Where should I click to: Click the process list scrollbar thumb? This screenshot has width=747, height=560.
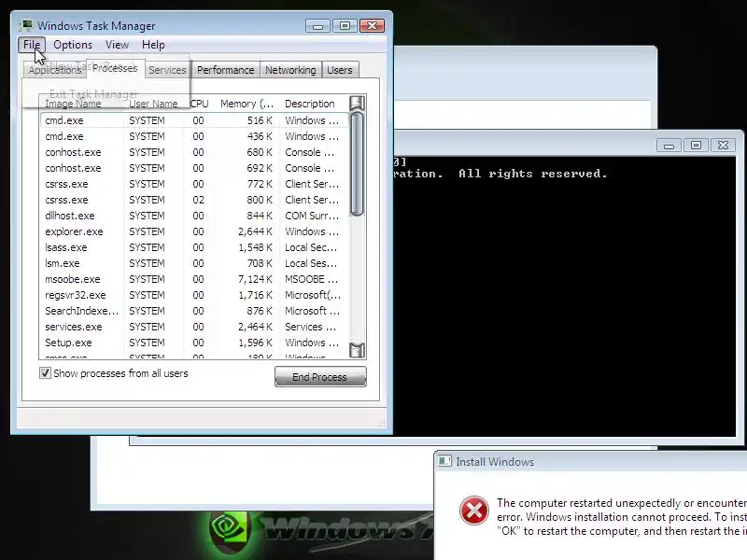[x=357, y=164]
